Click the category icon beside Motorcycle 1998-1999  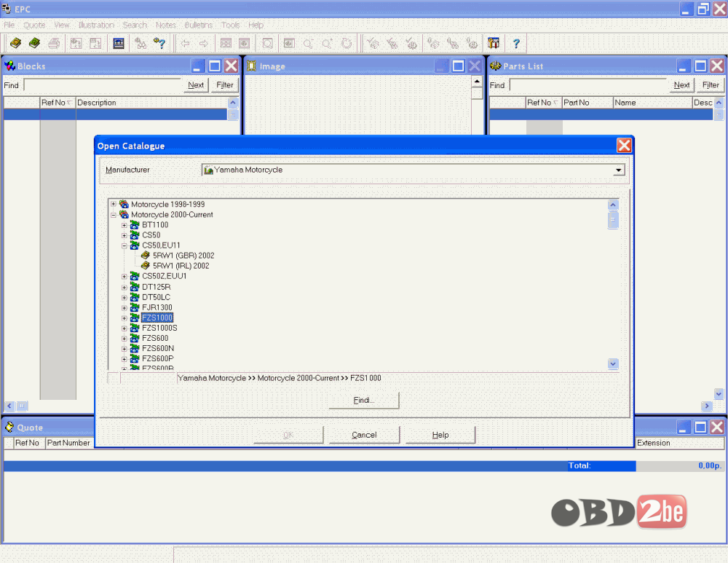pyautogui.click(x=124, y=204)
